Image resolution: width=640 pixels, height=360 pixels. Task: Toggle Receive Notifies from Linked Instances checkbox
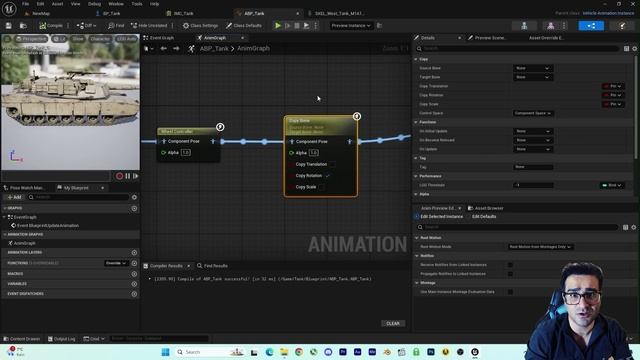[510, 265]
